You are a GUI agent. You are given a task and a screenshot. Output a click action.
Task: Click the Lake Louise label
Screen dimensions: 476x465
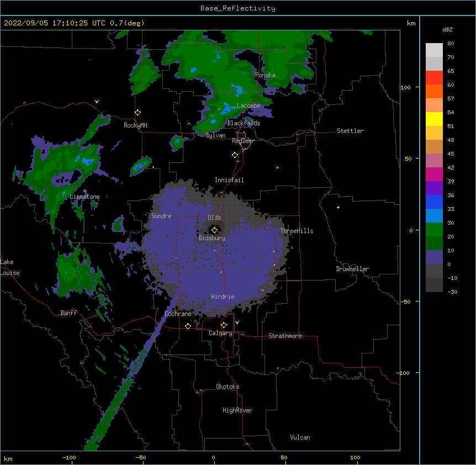tap(10, 267)
